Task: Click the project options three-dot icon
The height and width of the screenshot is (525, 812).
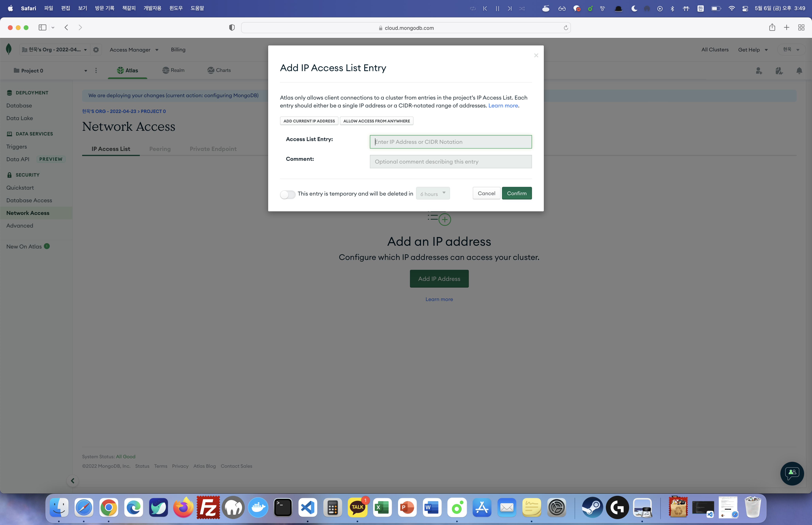Action: pyautogui.click(x=96, y=71)
